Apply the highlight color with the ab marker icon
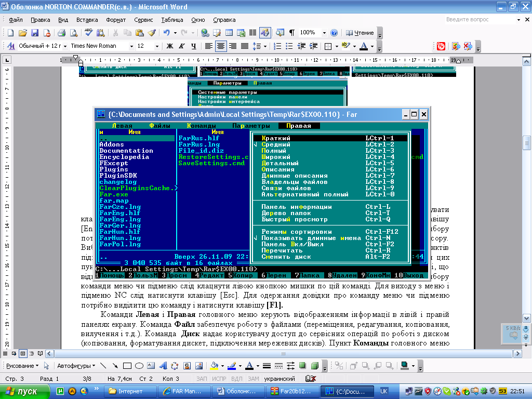The width and height of the screenshot is (532, 399). click(345, 46)
